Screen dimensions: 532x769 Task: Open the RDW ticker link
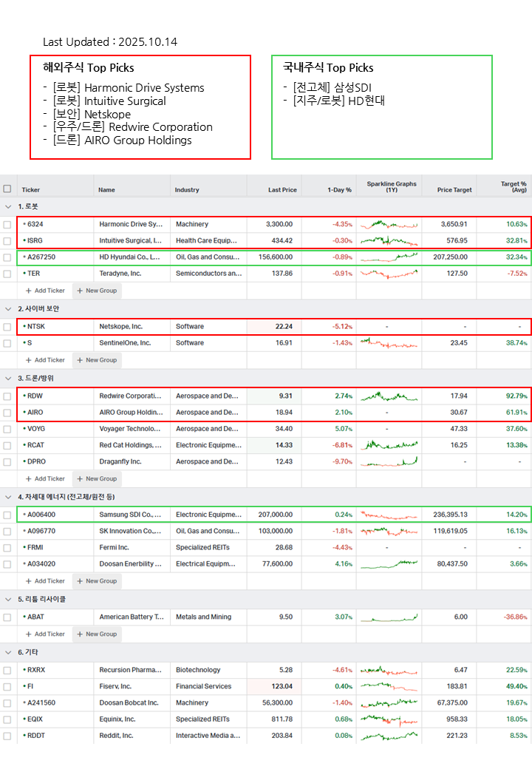(x=34, y=396)
